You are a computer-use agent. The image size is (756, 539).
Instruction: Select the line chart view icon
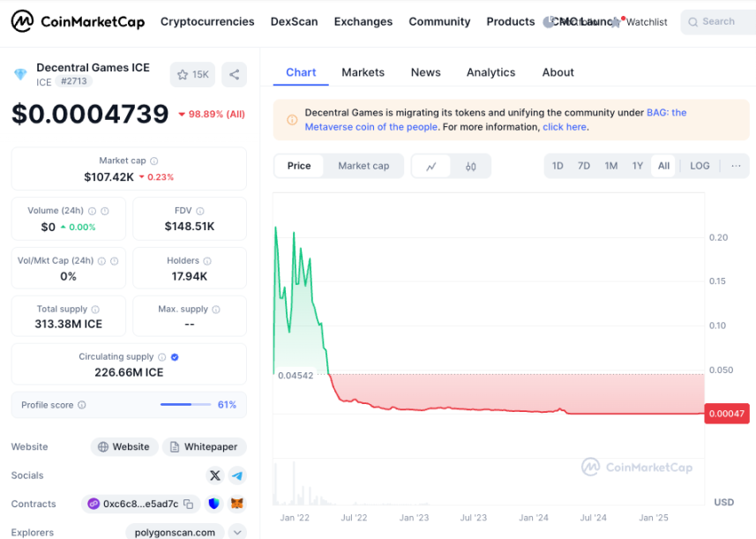coord(431,166)
